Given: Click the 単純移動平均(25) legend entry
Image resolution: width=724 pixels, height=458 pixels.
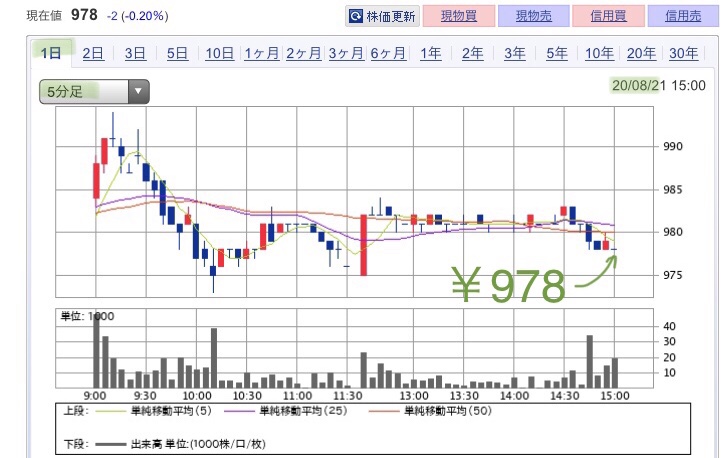Looking at the screenshot, I should point(297,410).
